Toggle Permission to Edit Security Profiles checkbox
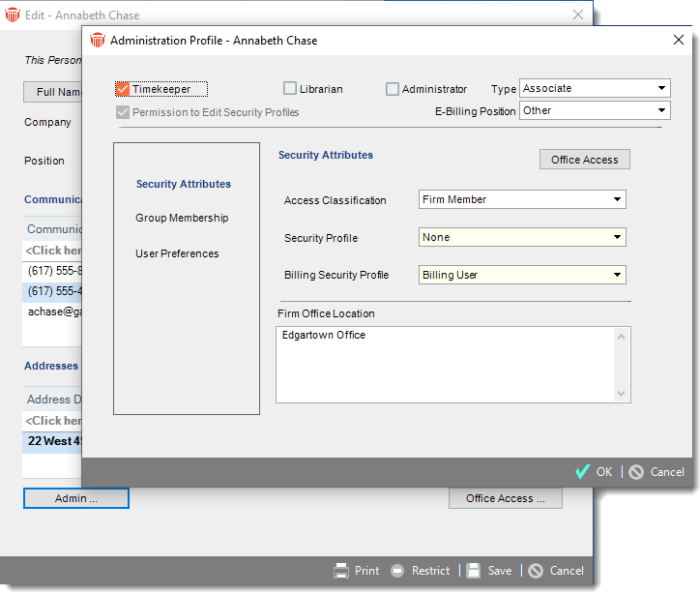 (123, 112)
